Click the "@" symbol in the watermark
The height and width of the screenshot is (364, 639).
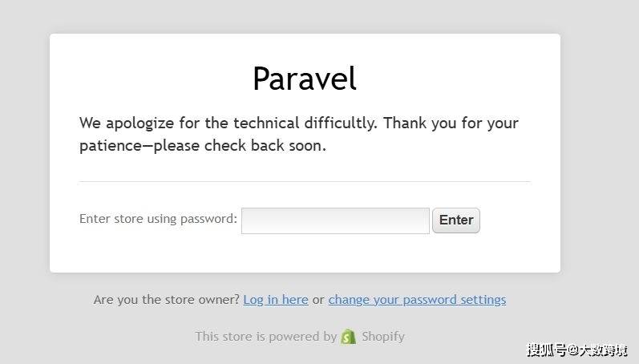573,350
